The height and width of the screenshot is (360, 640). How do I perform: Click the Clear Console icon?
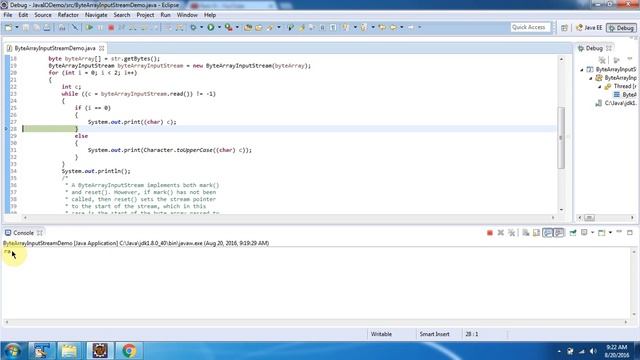click(x=526, y=233)
